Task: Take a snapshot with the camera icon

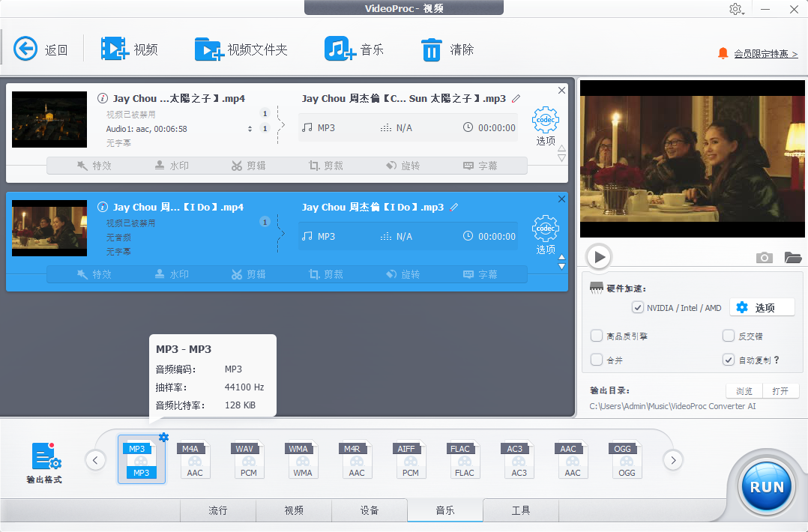Action: click(x=765, y=257)
